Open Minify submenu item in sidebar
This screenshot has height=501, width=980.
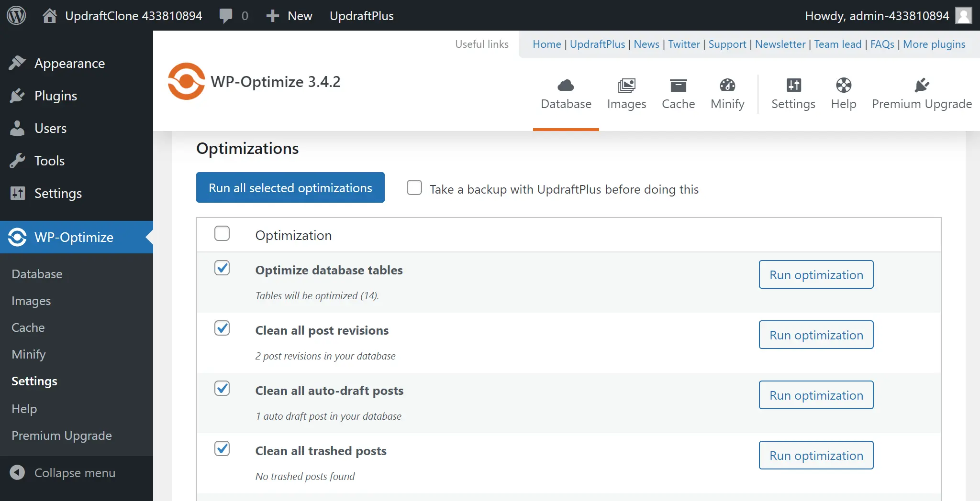tap(29, 354)
